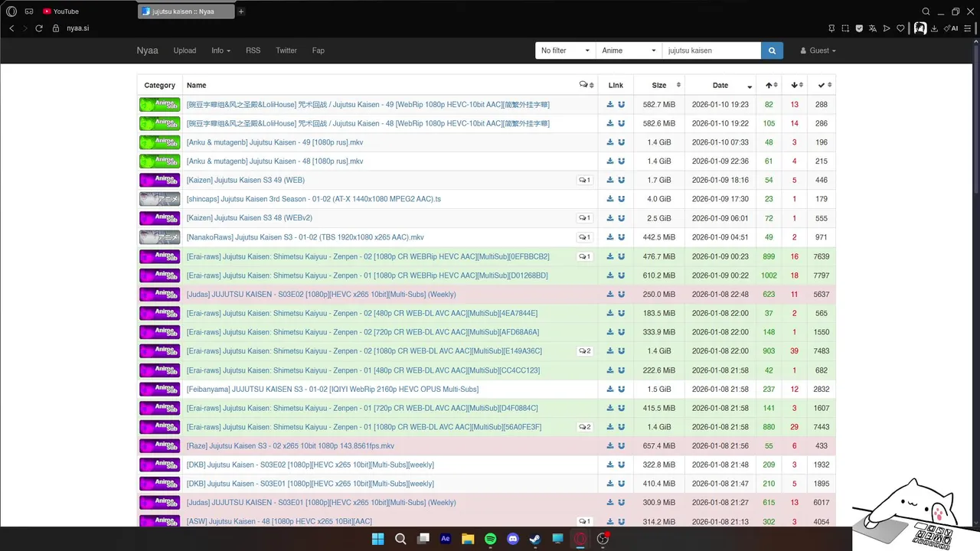Image resolution: width=980 pixels, height=551 pixels.
Task: Open Windows Start menu
Action: click(377, 539)
